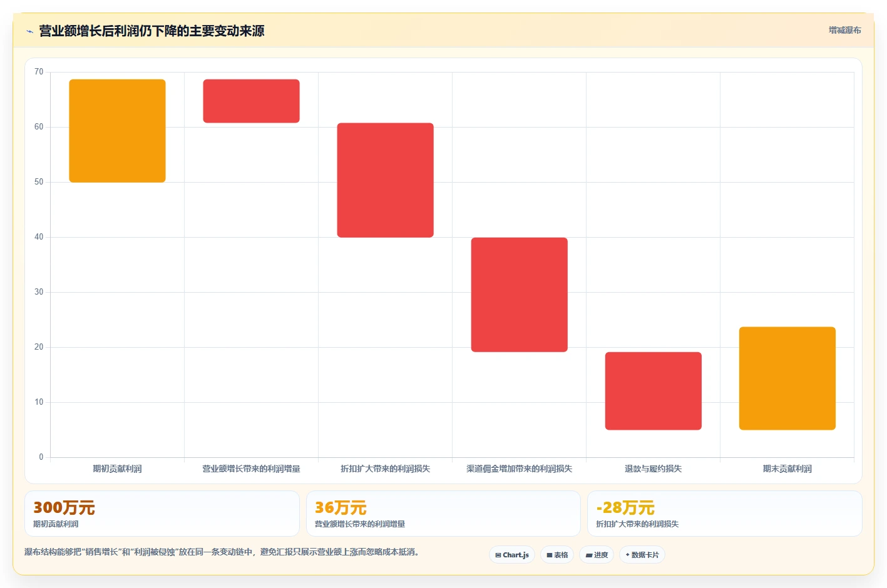Click the chart title 营业额增长后利润仍下降的主要变动来源

151,31
